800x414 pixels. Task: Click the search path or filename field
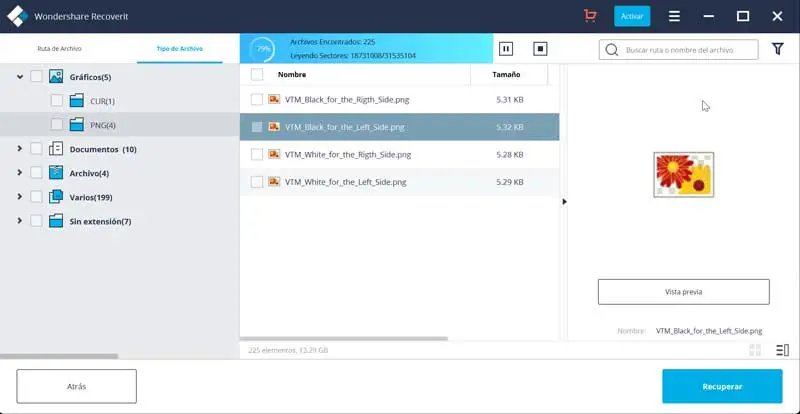click(679, 50)
